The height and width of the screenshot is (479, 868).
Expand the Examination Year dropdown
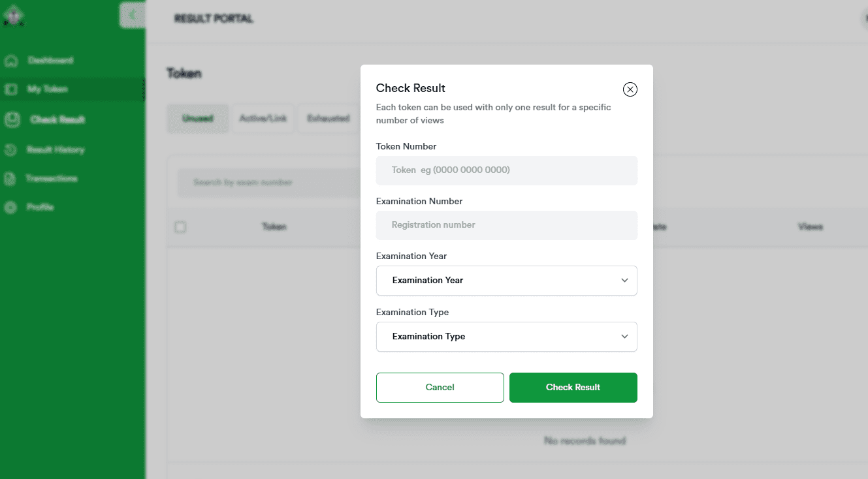506,281
